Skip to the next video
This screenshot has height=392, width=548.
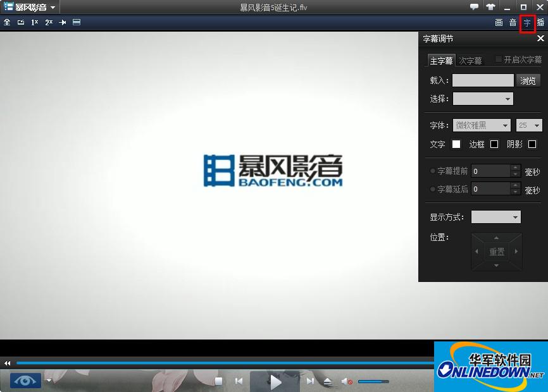[x=309, y=381]
